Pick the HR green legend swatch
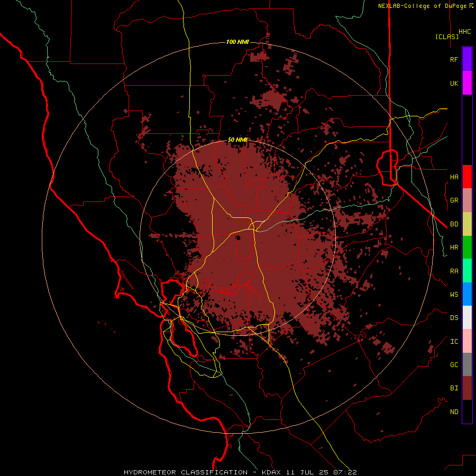 467,248
